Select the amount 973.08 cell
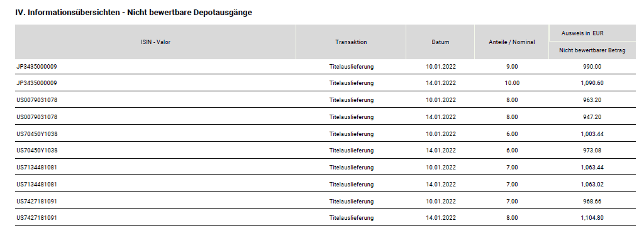Viewport: 644px width, 245px height. (x=592, y=151)
